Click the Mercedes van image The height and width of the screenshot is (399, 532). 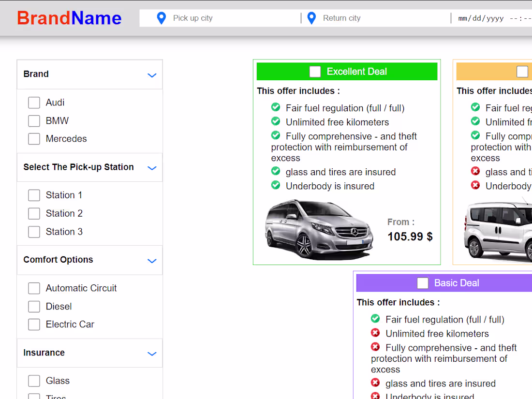(x=319, y=229)
